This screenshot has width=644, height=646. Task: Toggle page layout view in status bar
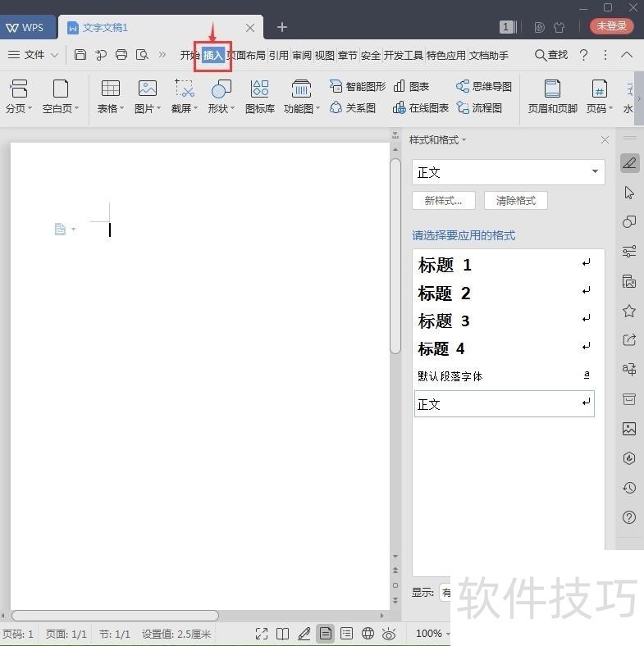point(326,634)
